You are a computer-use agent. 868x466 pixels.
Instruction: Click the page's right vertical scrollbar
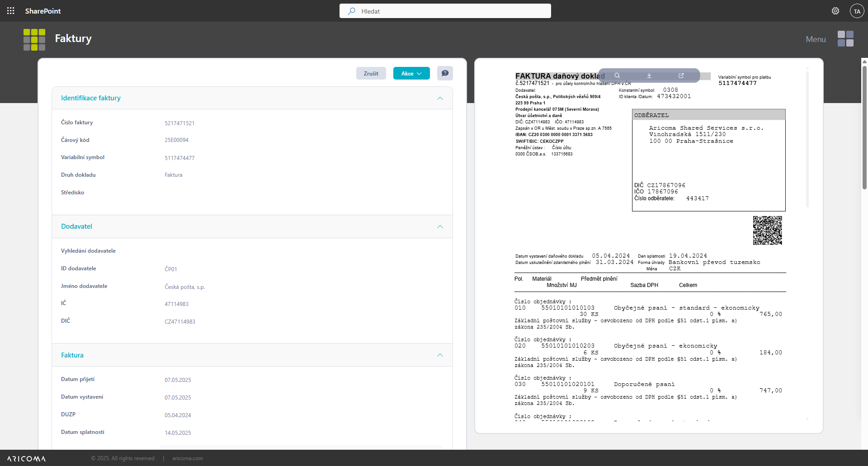point(864,127)
